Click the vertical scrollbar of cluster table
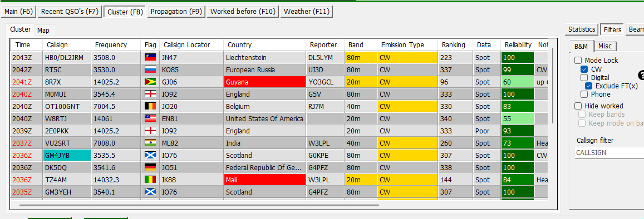Viewport: 644px width, 219px height. pos(553,85)
